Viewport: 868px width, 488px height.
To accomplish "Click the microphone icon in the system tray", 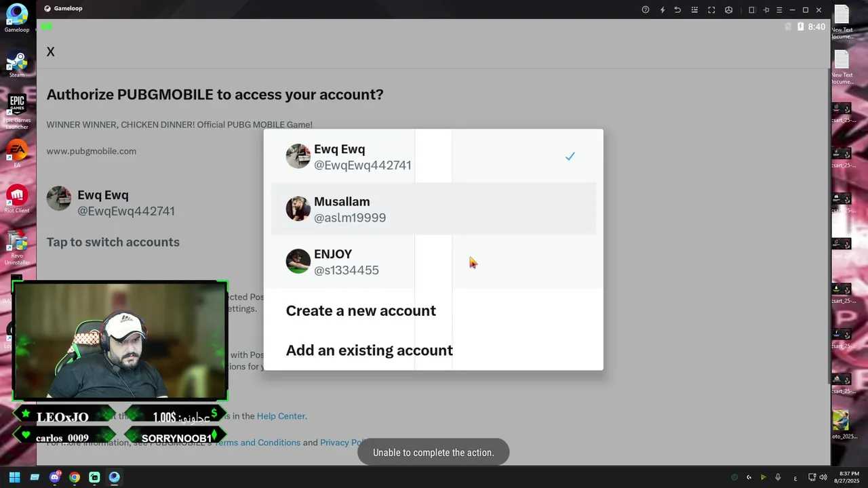I will (778, 477).
